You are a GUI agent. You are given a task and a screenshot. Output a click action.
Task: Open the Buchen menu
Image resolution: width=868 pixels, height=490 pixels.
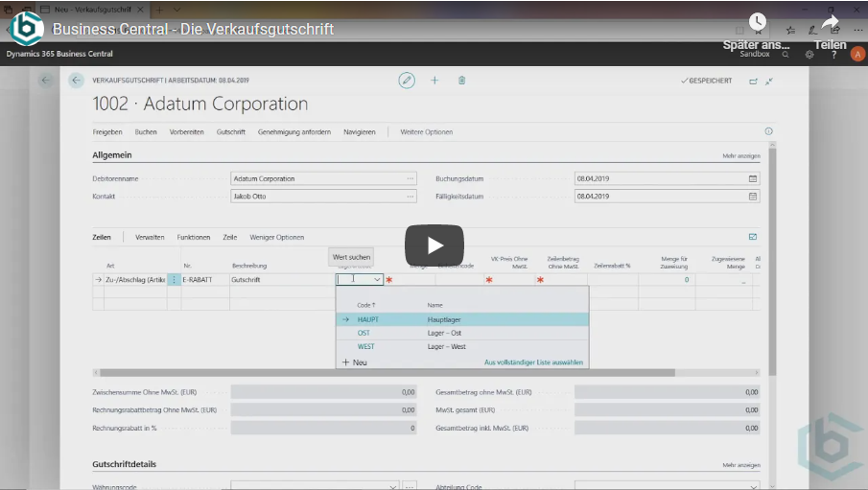pos(146,131)
